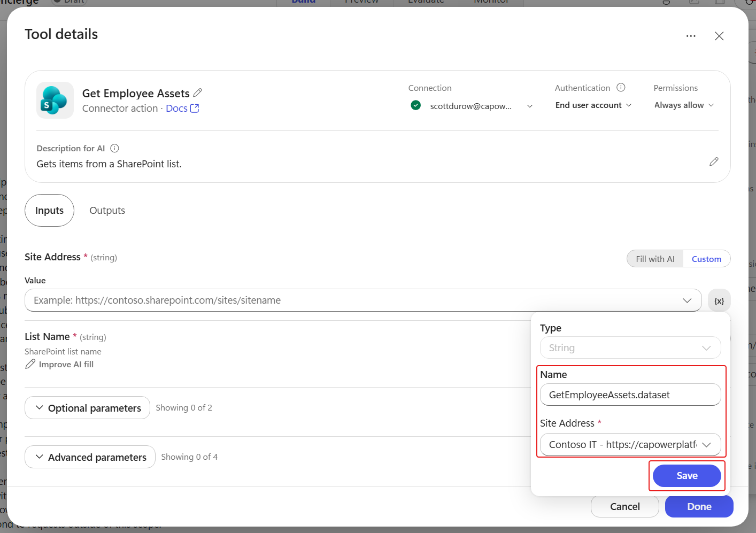756x533 pixels.
Task: Expand the Site Address value chevron
Action: point(687,300)
